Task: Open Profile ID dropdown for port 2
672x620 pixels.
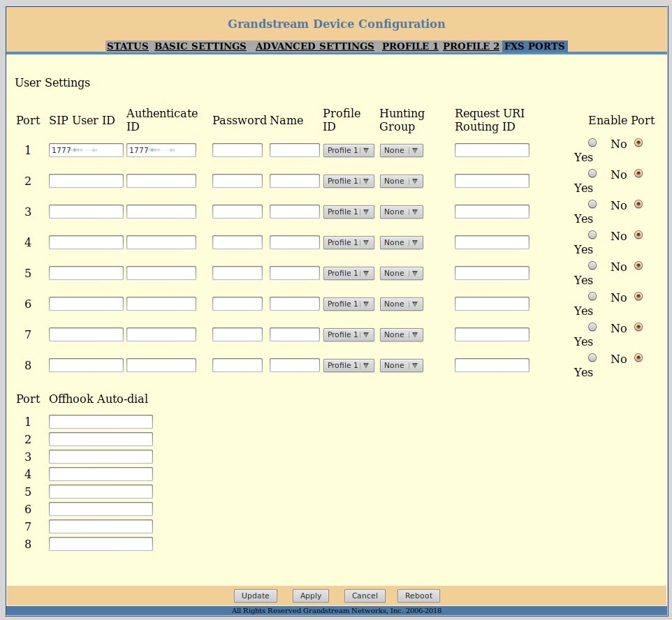Action: [349, 182]
